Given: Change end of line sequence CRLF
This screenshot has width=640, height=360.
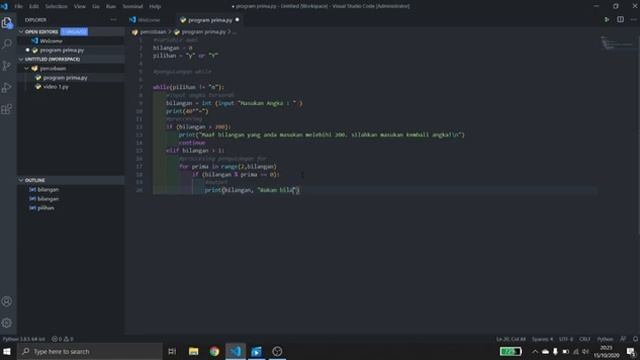Looking at the screenshot, I should tap(585, 339).
